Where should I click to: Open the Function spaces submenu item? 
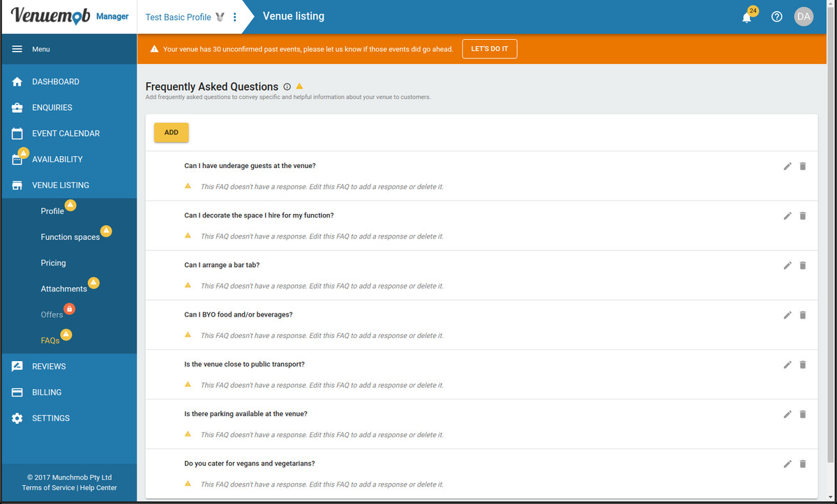click(x=70, y=237)
